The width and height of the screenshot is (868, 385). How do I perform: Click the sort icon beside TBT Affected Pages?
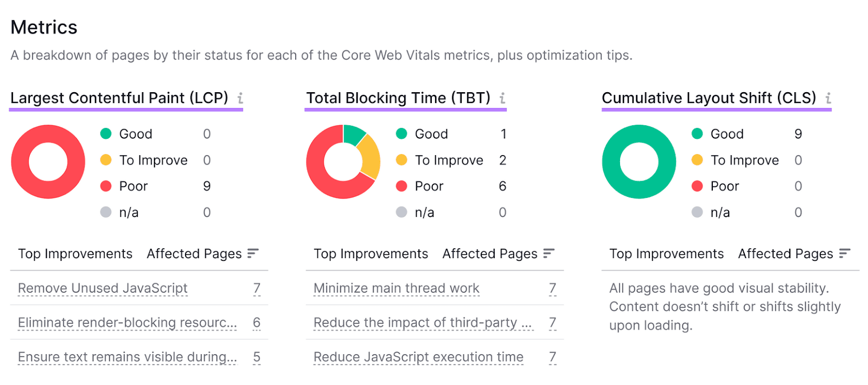point(548,253)
